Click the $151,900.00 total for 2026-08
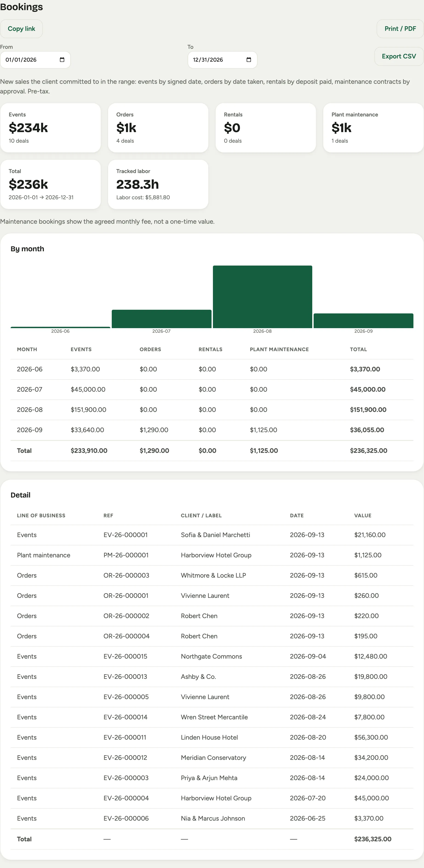The height and width of the screenshot is (868, 424). point(368,410)
